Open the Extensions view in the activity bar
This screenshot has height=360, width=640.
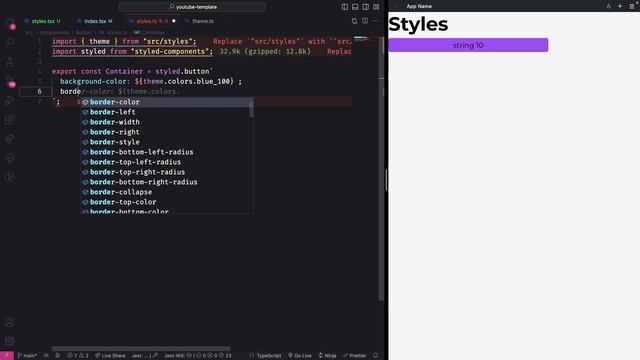(10, 120)
